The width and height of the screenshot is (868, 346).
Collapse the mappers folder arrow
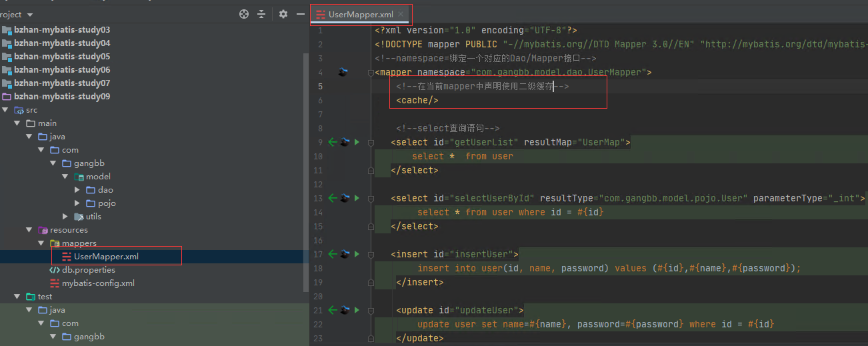41,243
